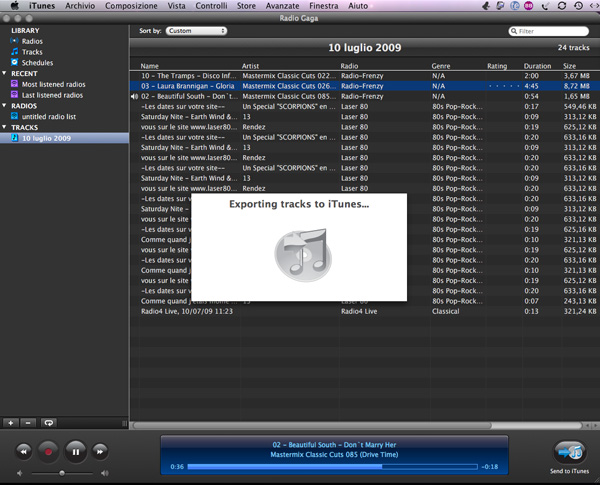Collapse the TRACKS section triangle
This screenshot has width=600, height=485.
tap(5, 127)
